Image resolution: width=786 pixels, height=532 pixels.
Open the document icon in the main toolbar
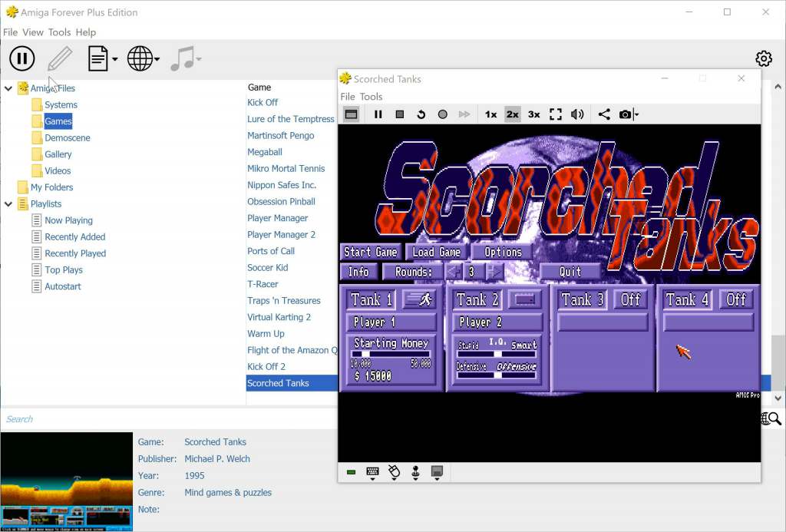[98, 58]
